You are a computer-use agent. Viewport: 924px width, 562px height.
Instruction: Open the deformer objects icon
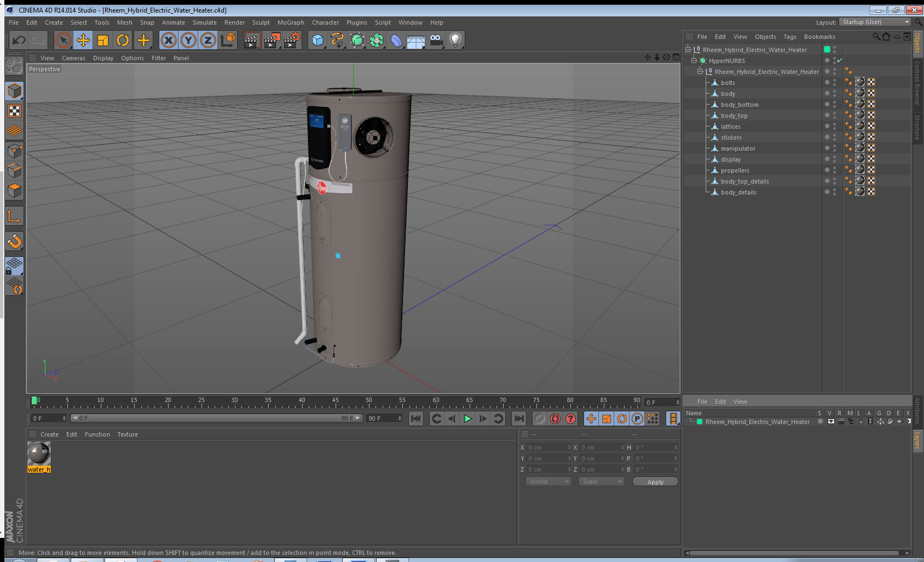point(396,40)
